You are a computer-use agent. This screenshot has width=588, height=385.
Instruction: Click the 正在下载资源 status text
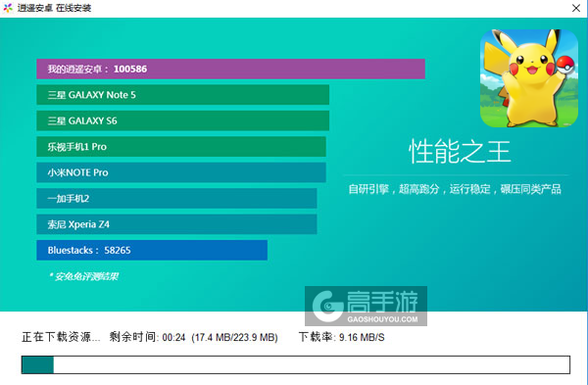pos(61,337)
